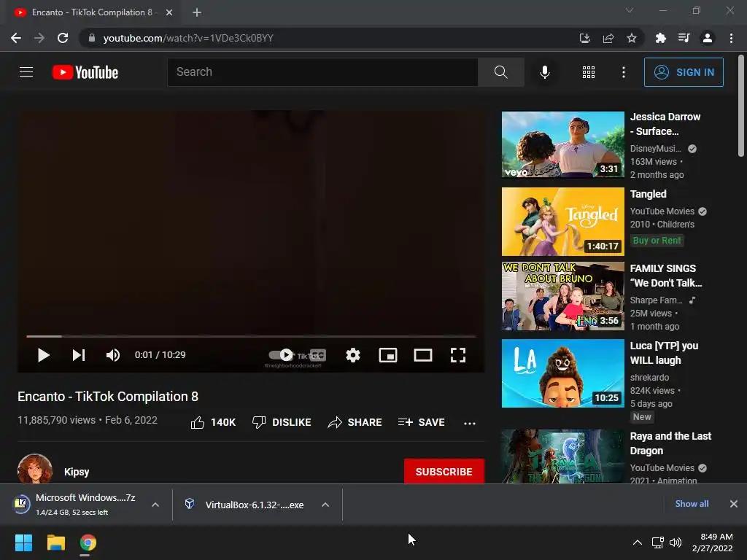This screenshot has width=747, height=560.
Task: Seek on the video progress bar
Action: pos(251,336)
